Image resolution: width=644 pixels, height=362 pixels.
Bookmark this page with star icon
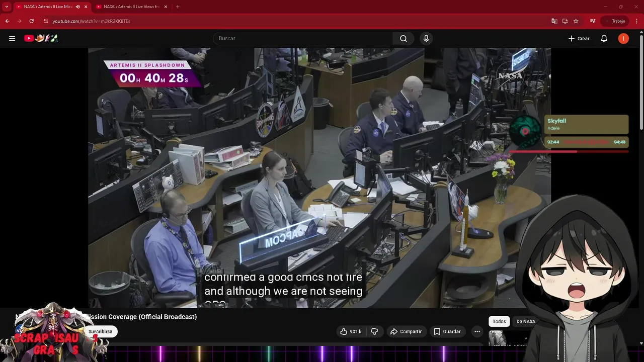tap(576, 21)
